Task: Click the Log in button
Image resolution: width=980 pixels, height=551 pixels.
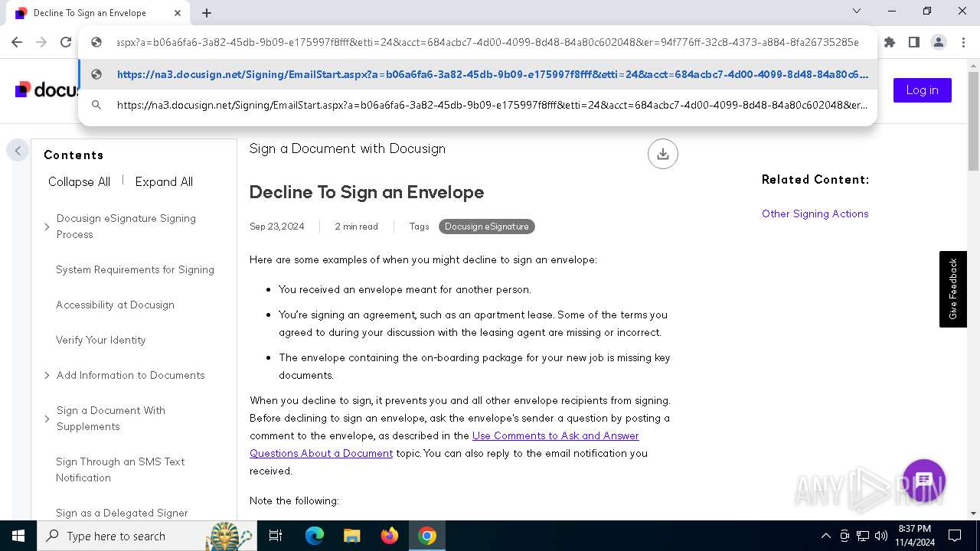Action: click(x=923, y=90)
